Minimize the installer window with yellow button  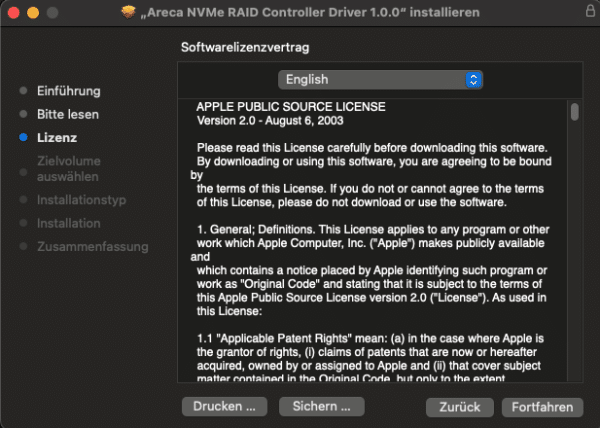pyautogui.click(x=33, y=13)
